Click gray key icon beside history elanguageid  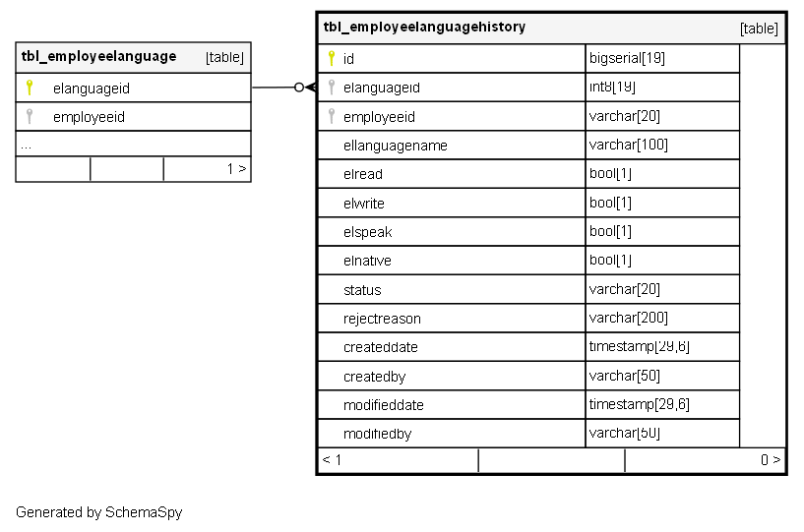332,88
